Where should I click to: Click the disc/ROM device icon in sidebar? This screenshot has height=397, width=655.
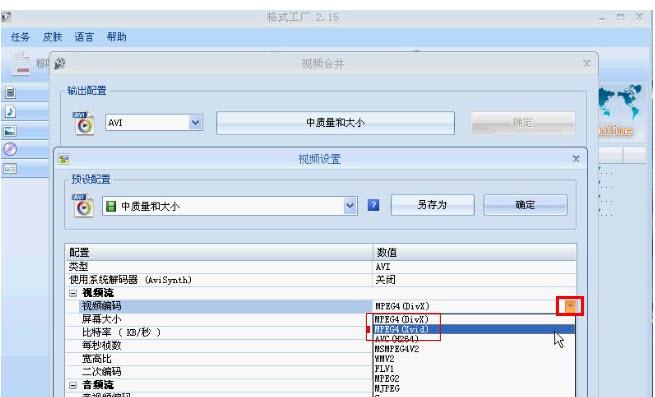pyautogui.click(x=10, y=149)
